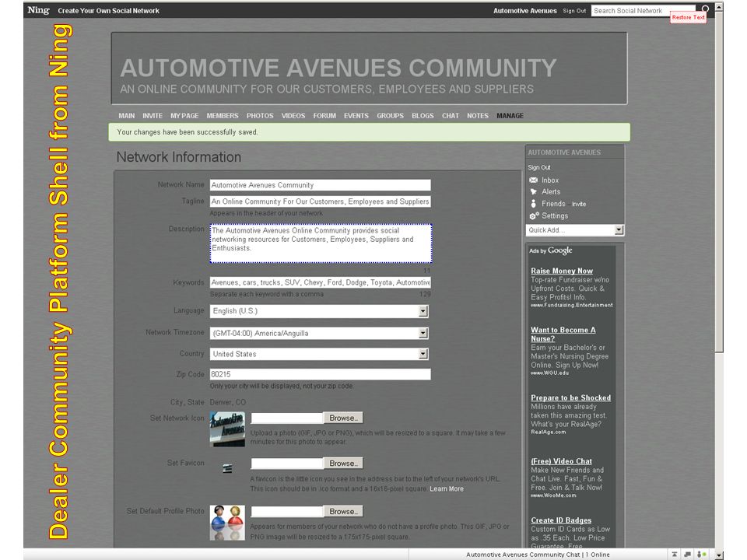Screen dimensions: 747x560
Task: Click the Tagline input field
Action: 320,201
